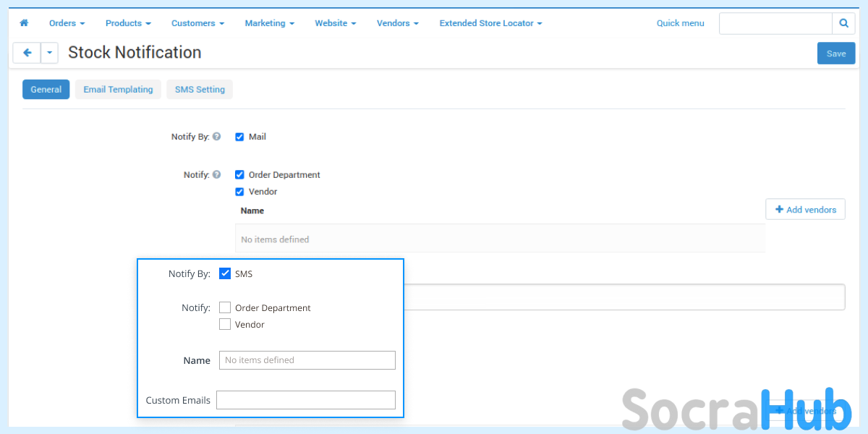The width and height of the screenshot is (868, 434).
Task: Focus the top search box
Action: click(775, 23)
